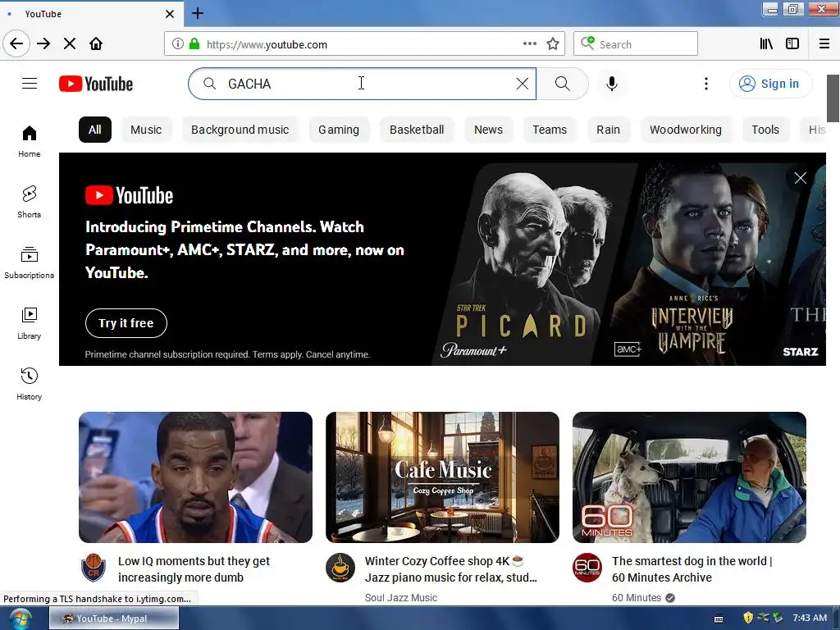The image size is (840, 630).
Task: Stop page loading with the X button
Action: [x=70, y=44]
